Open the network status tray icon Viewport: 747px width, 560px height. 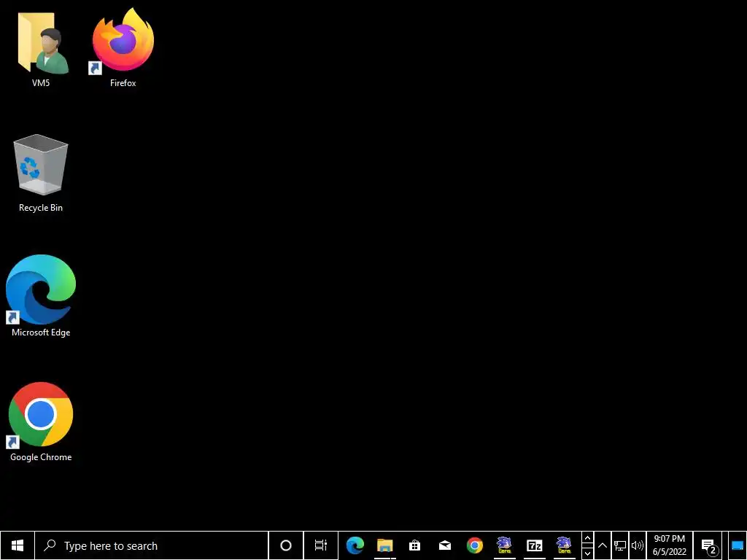pos(620,545)
